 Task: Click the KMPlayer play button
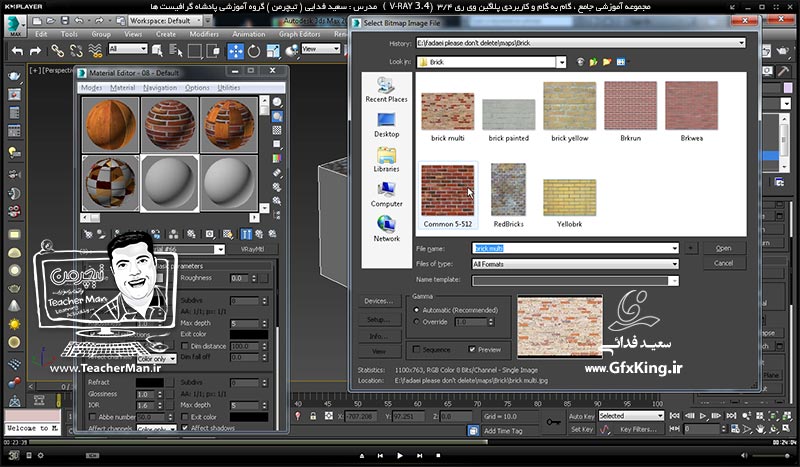point(399,455)
